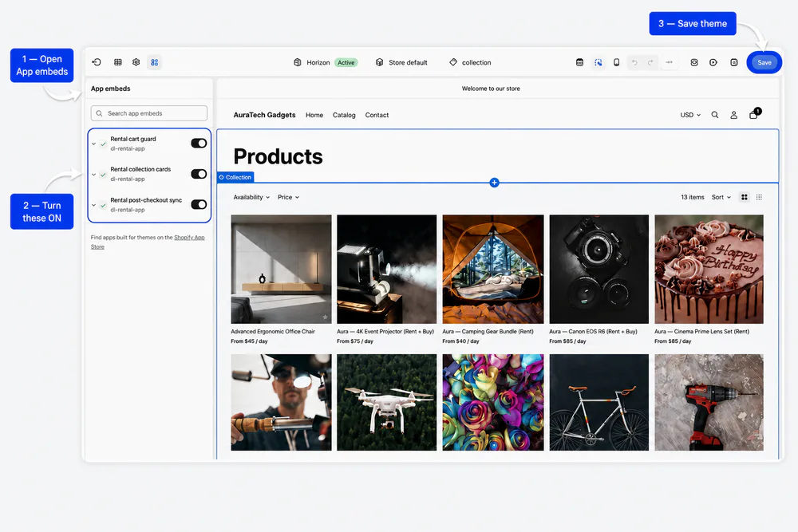Open the Sections panel icon
Screen dimensions: 798x532
point(118,62)
